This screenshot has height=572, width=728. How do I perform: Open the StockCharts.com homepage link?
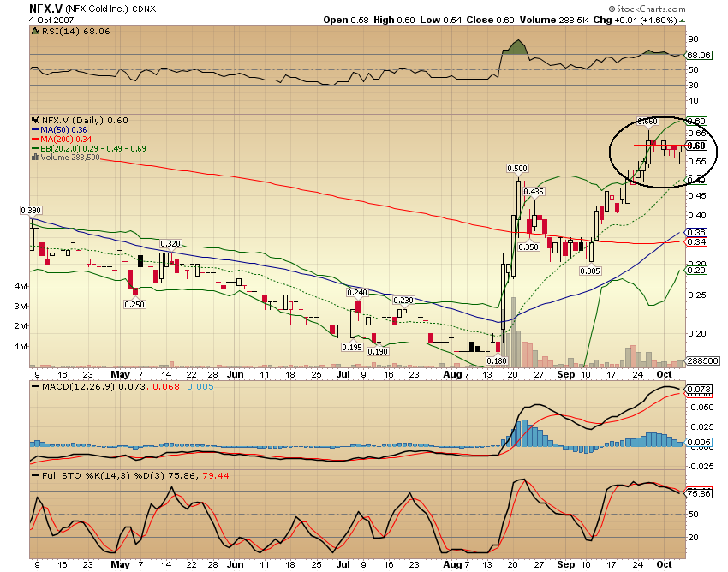point(647,9)
